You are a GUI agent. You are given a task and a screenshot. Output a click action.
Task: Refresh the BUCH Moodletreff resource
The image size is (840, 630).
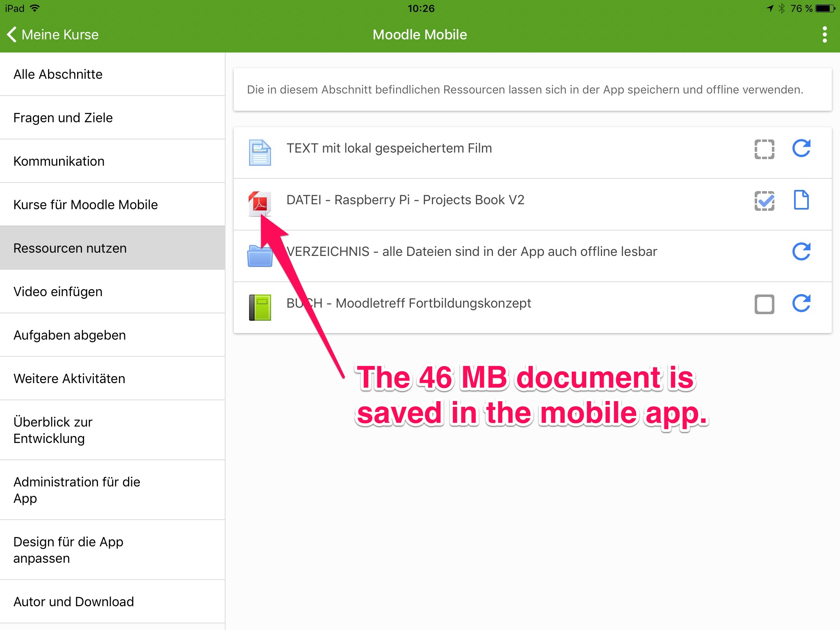801,304
